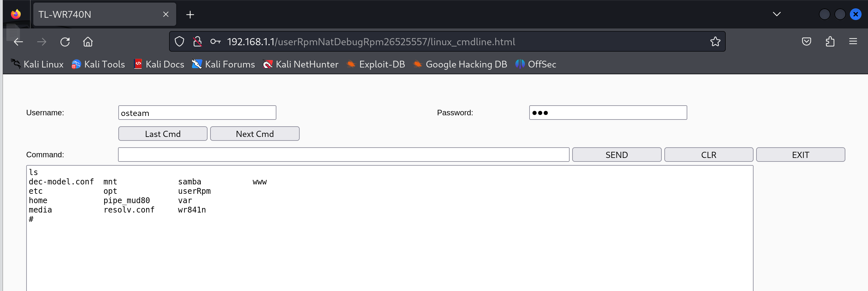
Task: Click the browser back arrow
Action: coord(18,42)
